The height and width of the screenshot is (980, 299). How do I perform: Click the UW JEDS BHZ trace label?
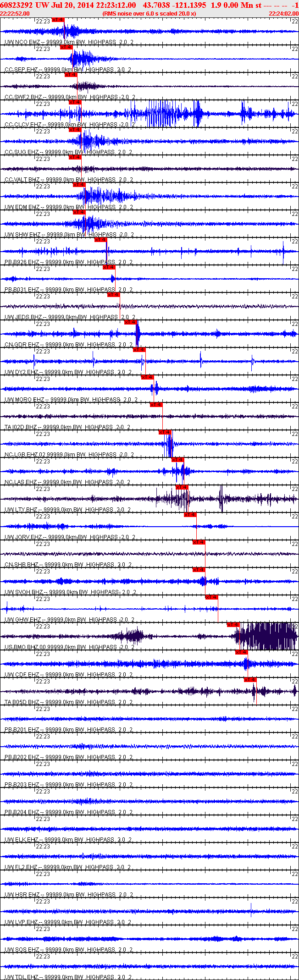coord(70,317)
